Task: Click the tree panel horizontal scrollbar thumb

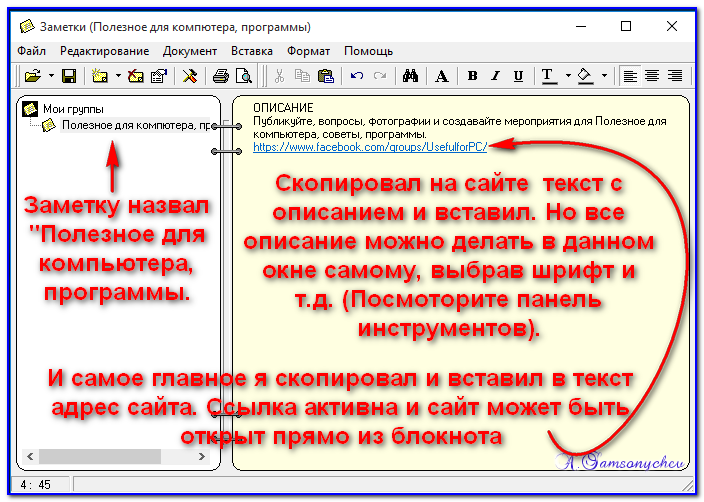Action: pos(100,456)
